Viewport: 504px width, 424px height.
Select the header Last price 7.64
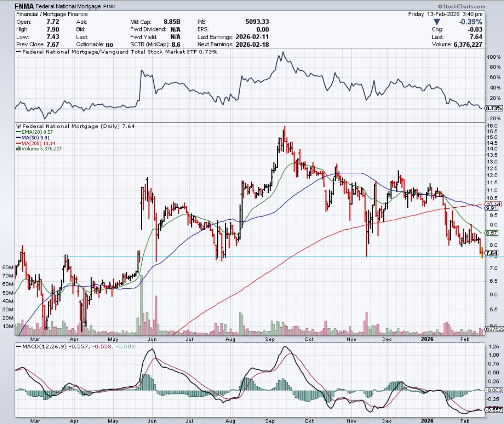[476, 37]
